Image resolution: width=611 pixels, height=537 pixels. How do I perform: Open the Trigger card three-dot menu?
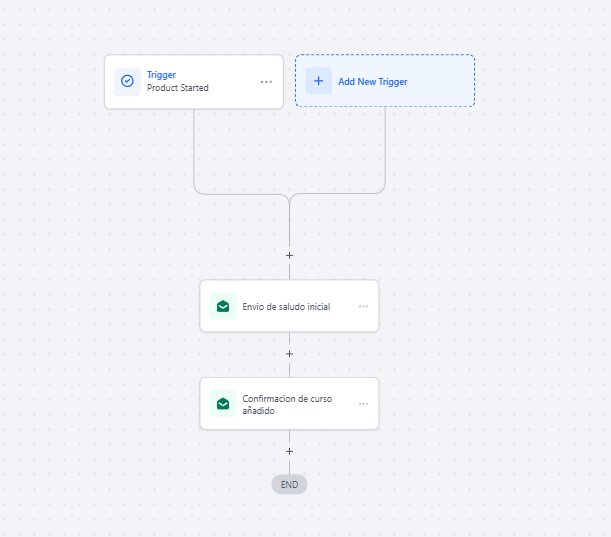point(266,82)
